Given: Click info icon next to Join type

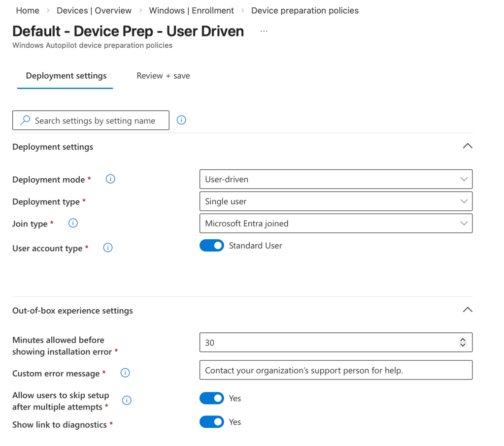Looking at the screenshot, I should pos(73,223).
